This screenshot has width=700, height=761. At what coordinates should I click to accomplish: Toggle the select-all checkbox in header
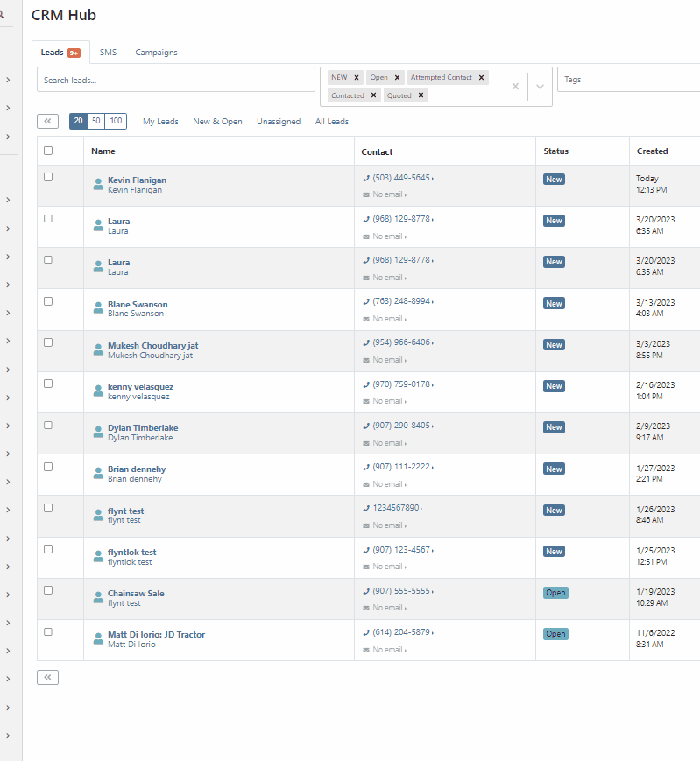[48, 151]
